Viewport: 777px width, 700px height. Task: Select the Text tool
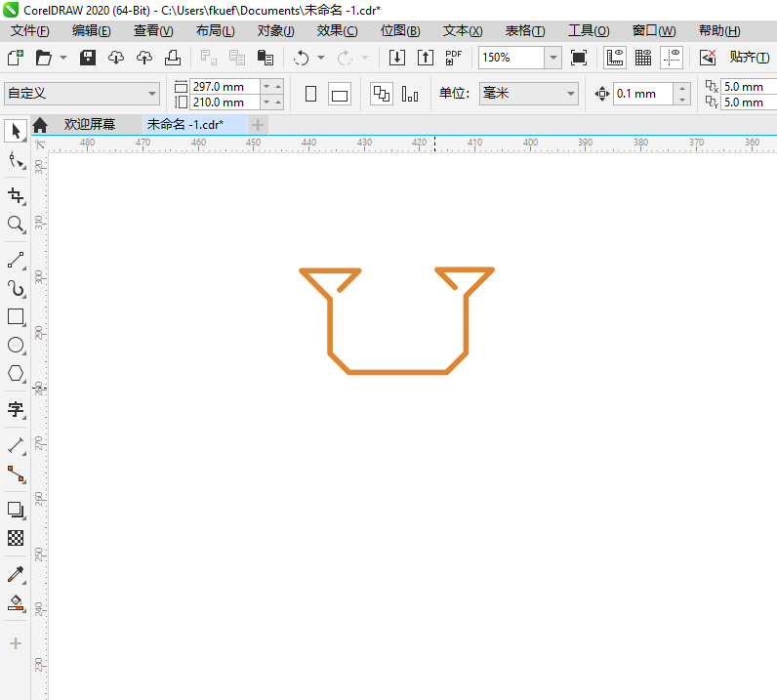[16, 409]
